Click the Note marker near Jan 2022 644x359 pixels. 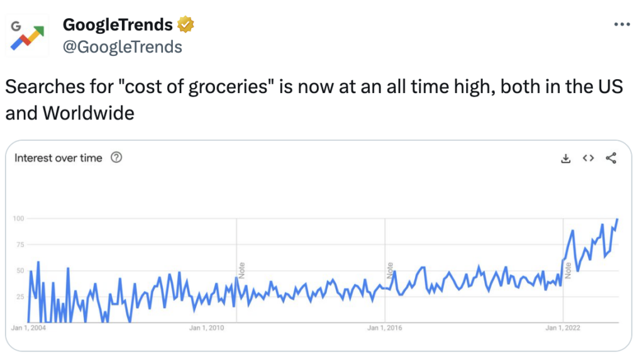pyautogui.click(x=568, y=270)
